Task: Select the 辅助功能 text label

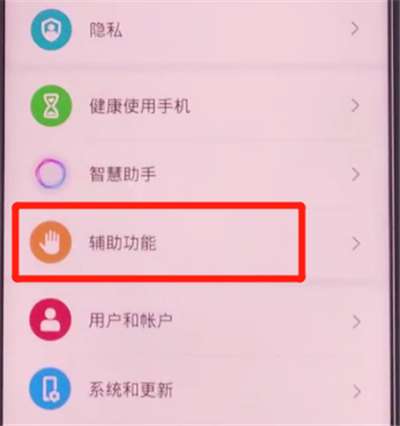Action: [x=122, y=243]
